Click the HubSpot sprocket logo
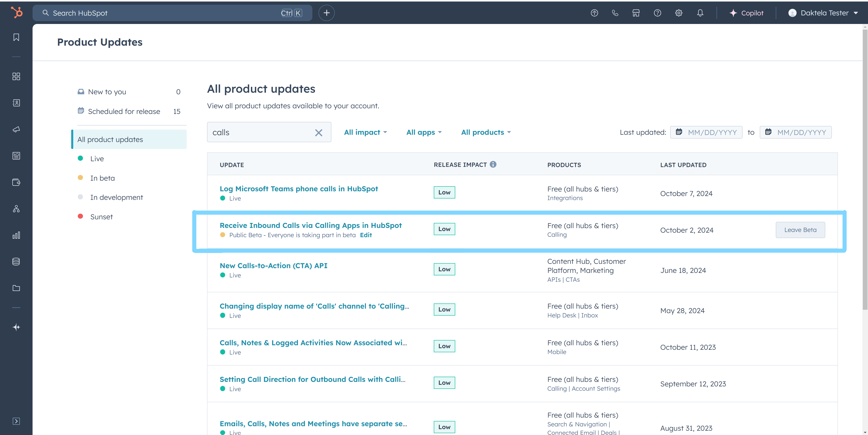The image size is (868, 435). (17, 12)
